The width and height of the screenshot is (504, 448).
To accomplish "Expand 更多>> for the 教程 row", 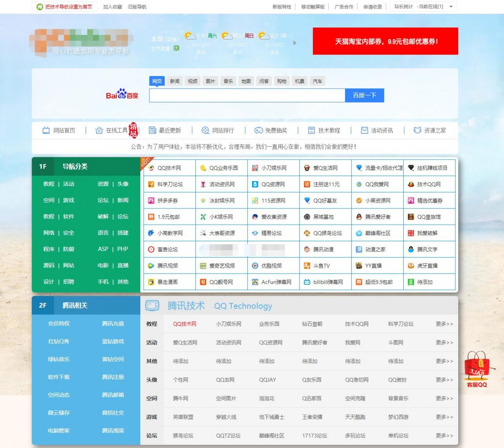I will click(443, 324).
